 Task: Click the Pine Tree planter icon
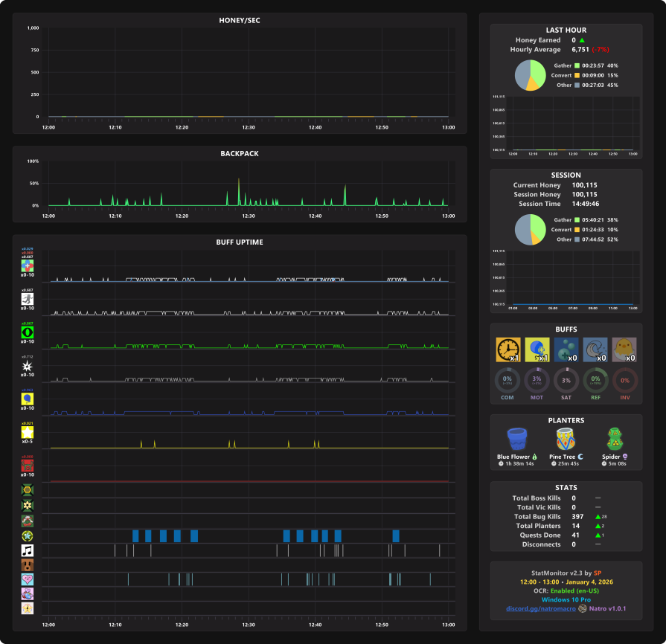coord(566,439)
